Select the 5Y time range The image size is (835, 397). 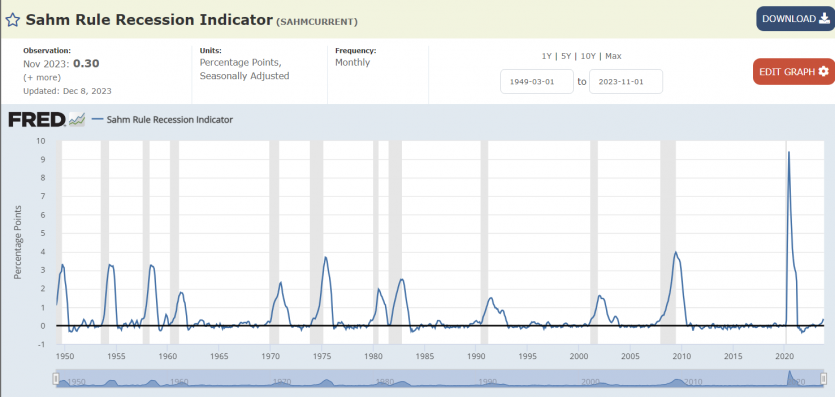pyautogui.click(x=566, y=56)
